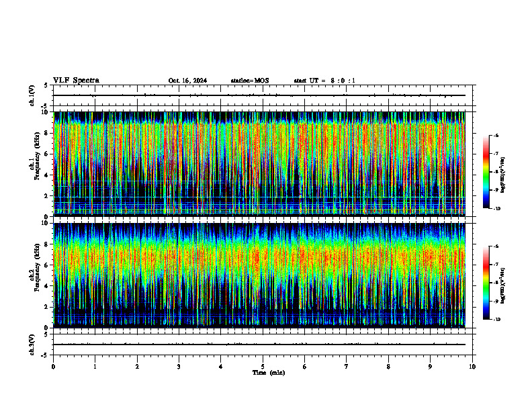
Task: Click inside the ch.1 frequency spectrogram
Action: [263, 164]
